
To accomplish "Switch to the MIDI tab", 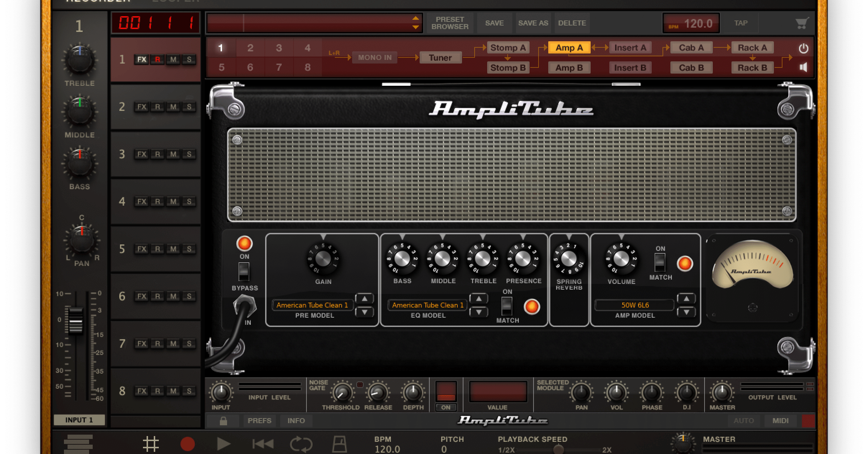I will tap(780, 420).
